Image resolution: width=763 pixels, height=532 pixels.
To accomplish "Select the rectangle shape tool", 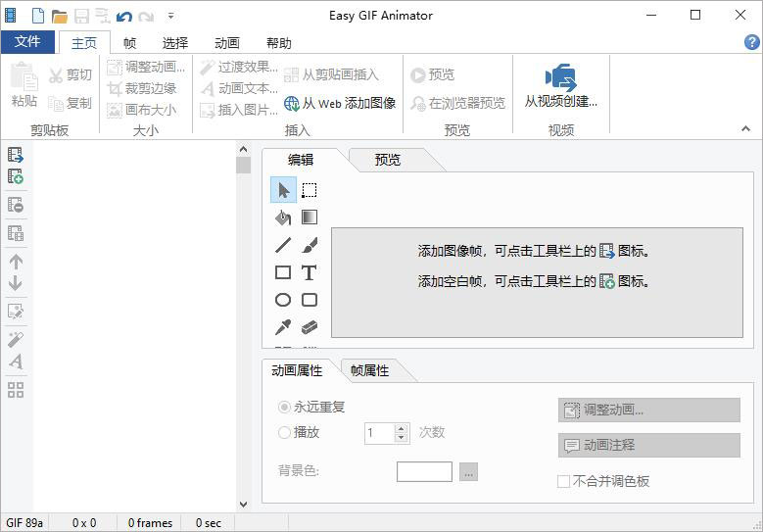I will (x=283, y=272).
